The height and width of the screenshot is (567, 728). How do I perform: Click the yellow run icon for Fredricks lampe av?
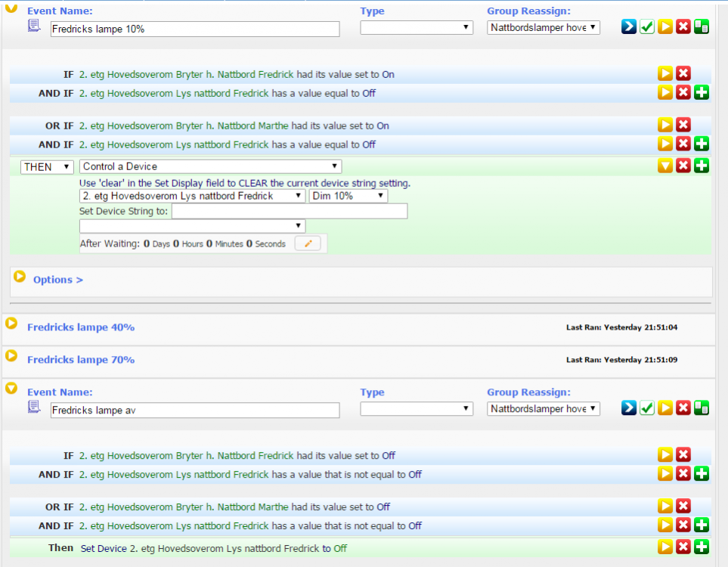point(664,408)
